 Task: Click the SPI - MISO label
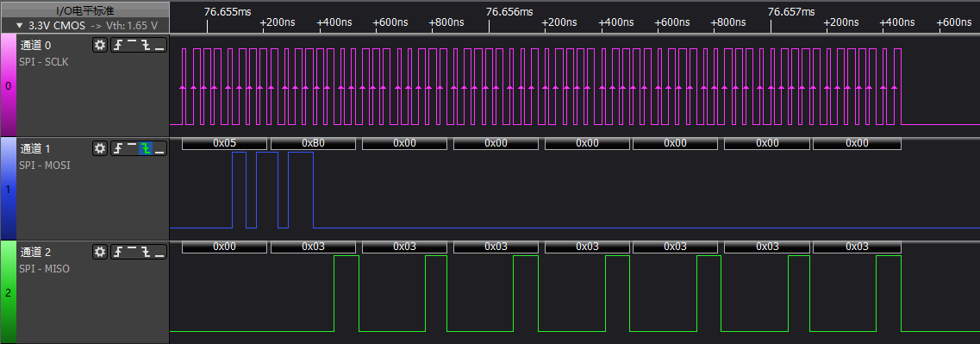[x=44, y=269]
